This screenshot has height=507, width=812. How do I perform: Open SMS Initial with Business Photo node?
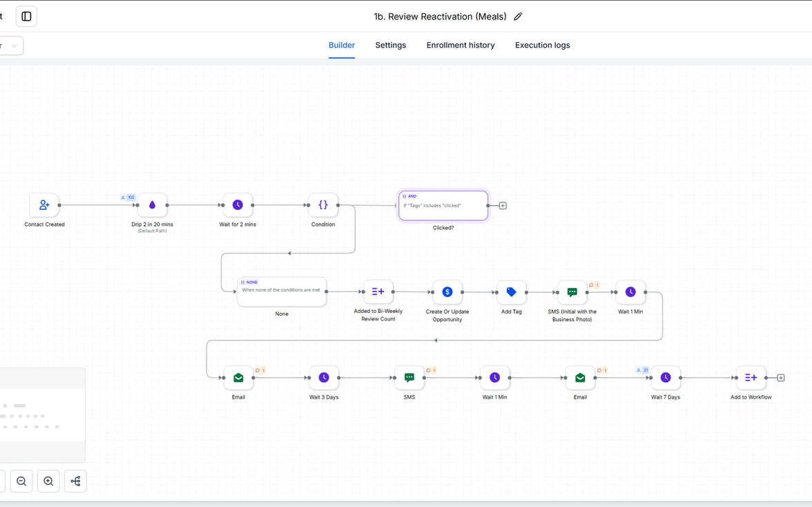572,292
